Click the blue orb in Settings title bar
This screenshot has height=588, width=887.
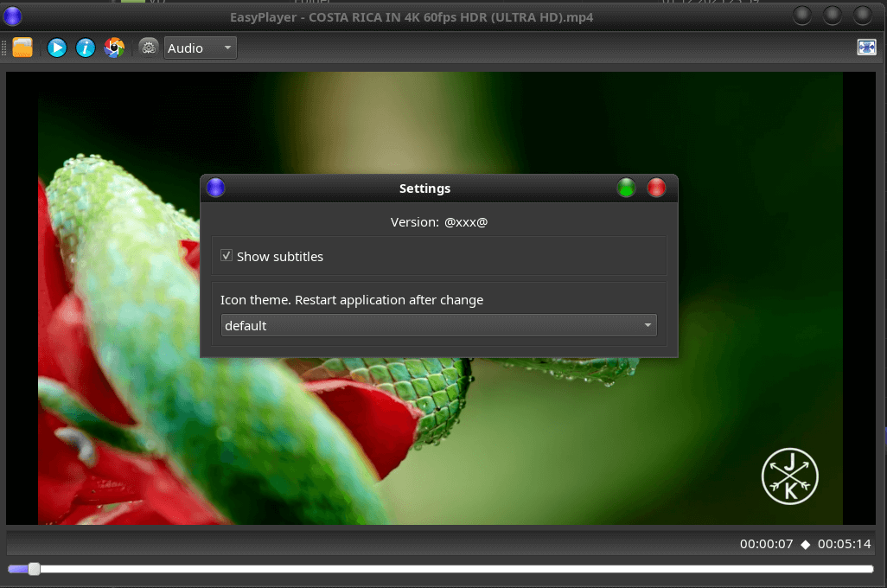pos(216,188)
